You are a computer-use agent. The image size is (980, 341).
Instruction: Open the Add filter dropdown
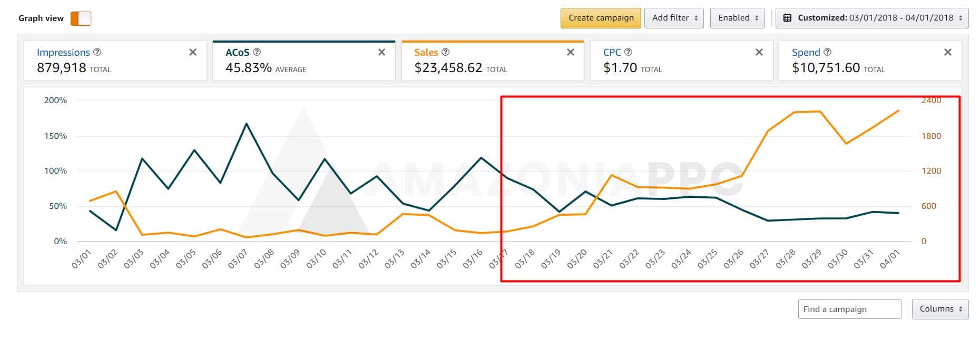674,18
